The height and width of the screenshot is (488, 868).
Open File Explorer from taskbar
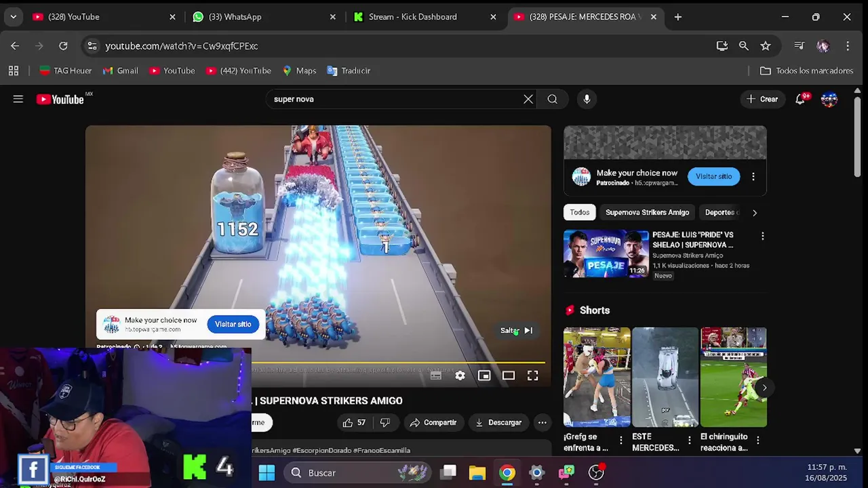point(477,472)
